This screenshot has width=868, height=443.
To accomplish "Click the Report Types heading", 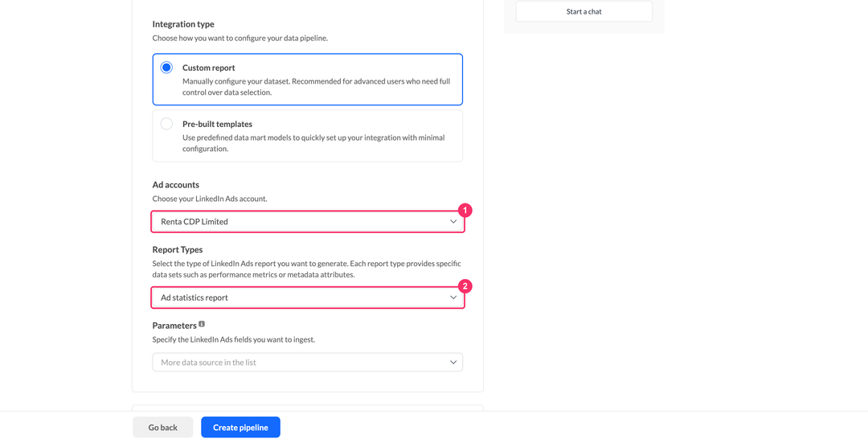I will (178, 250).
